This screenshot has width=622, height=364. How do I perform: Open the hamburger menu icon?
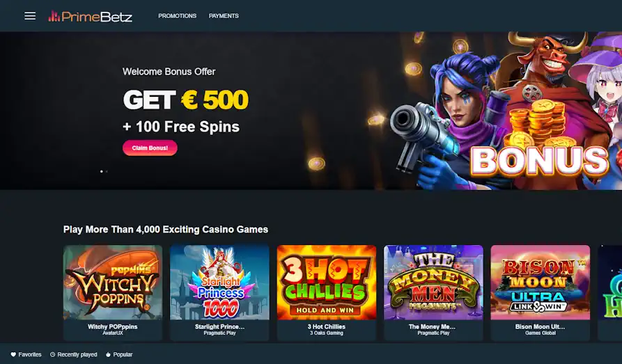tap(30, 16)
